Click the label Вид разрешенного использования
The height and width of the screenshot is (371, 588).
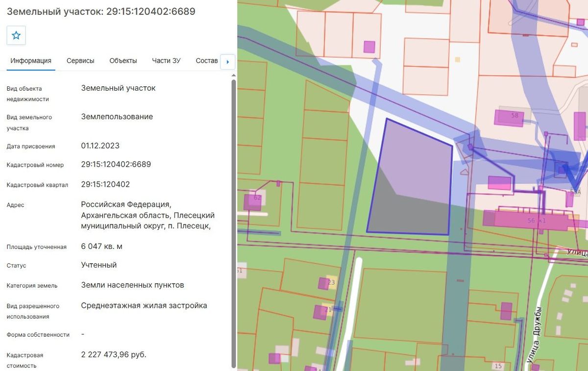pyautogui.click(x=33, y=311)
